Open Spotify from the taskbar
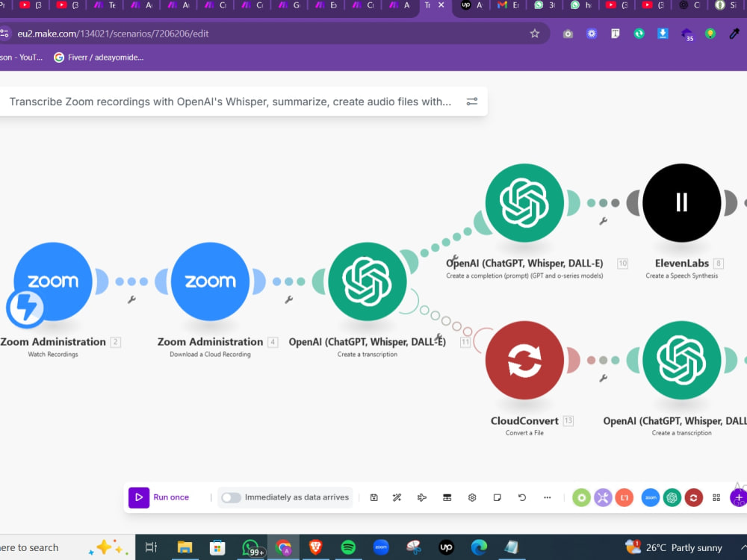 348,547
